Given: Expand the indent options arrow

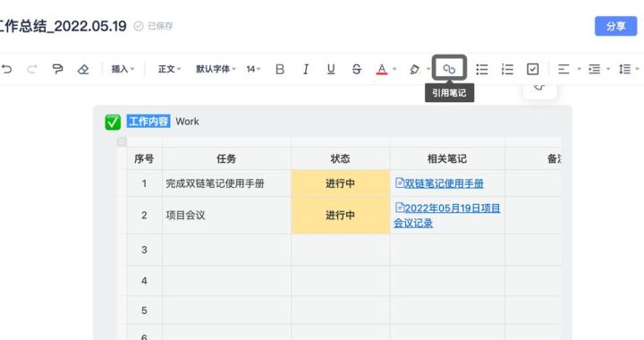Looking at the screenshot, I should coord(608,69).
